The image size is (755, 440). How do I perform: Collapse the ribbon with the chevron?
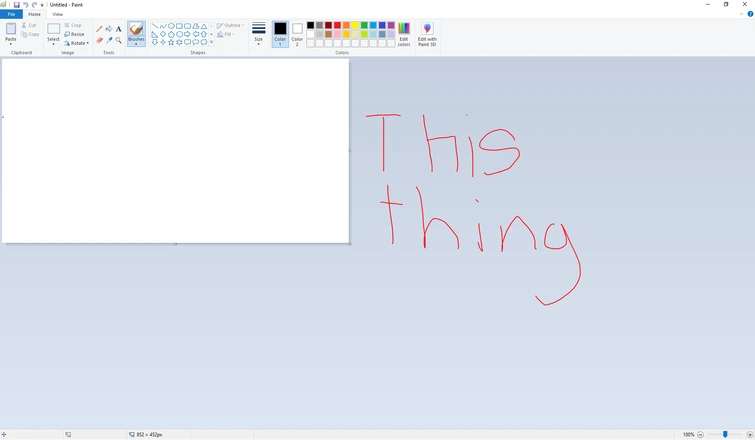tap(742, 14)
